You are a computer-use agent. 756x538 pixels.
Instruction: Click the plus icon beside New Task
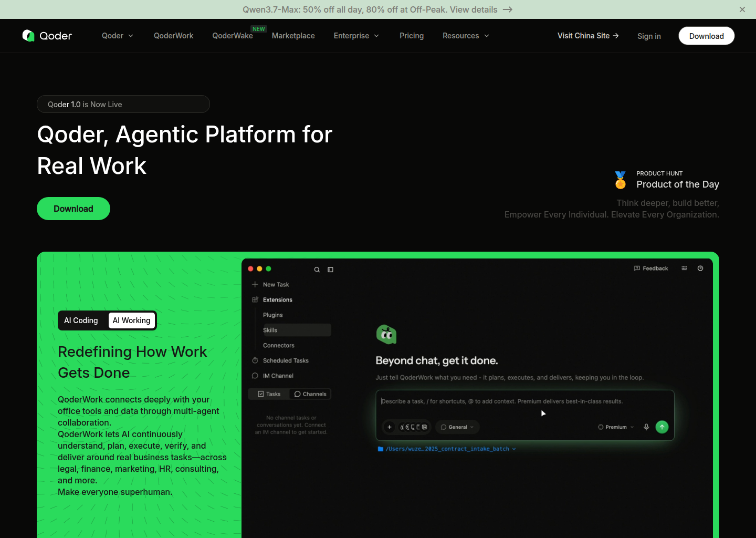[x=255, y=284]
